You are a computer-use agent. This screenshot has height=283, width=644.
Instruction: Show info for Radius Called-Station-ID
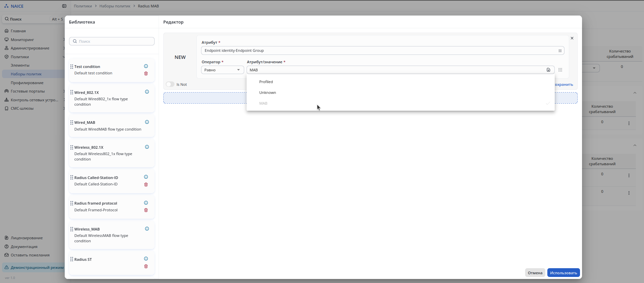coord(146,177)
